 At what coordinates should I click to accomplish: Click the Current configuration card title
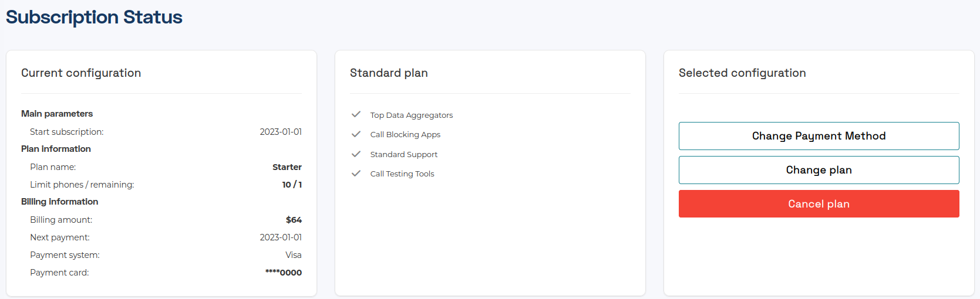click(81, 73)
